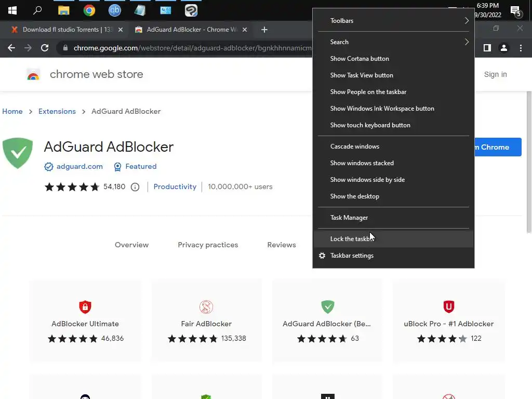Click the Featured badge icon
Screen dimensions: 532x399
click(x=117, y=167)
